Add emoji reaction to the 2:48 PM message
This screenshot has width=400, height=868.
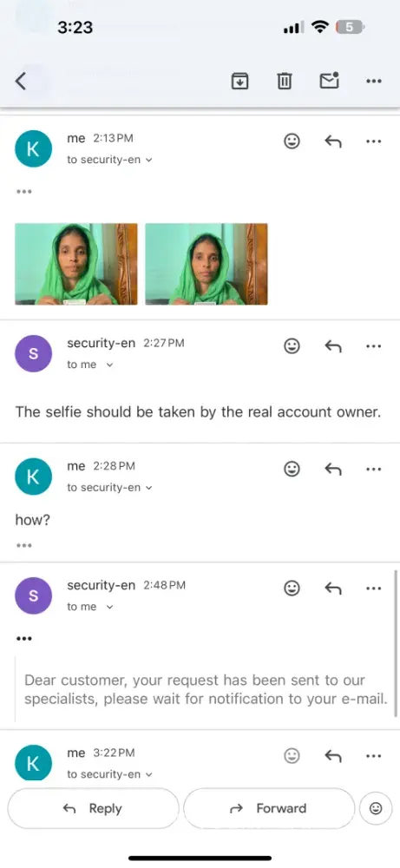(x=292, y=588)
